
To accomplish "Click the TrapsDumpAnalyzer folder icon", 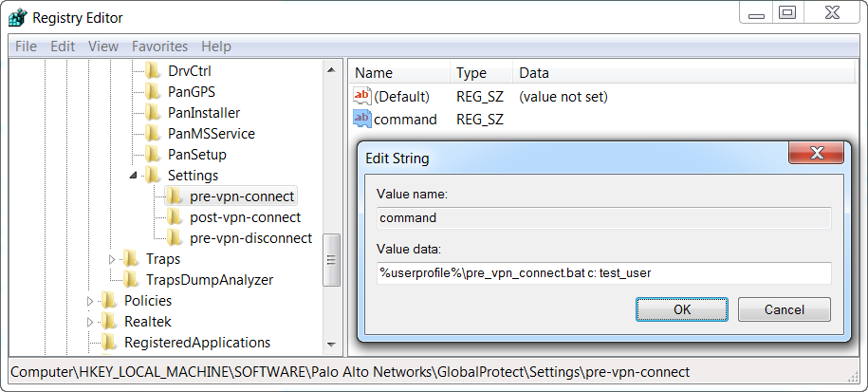I will coord(130,280).
